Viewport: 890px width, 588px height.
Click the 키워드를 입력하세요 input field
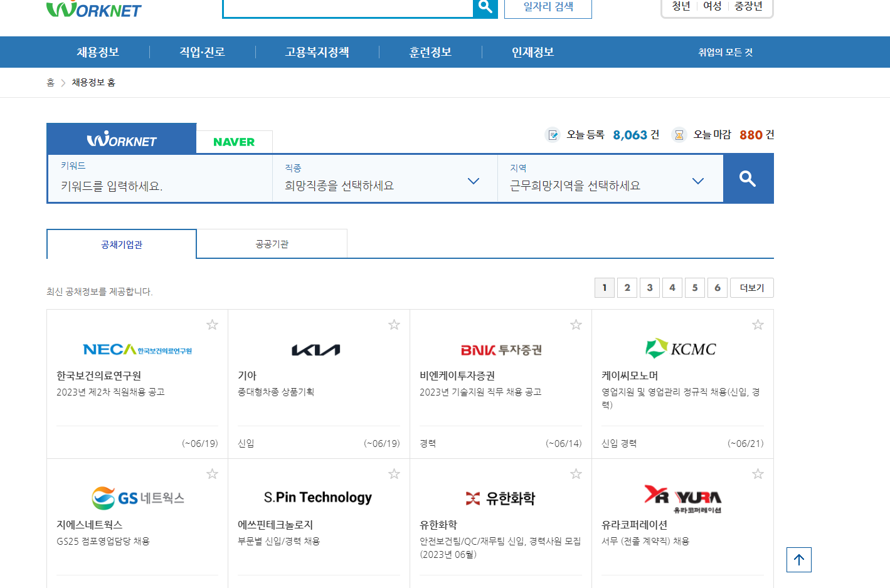point(161,179)
